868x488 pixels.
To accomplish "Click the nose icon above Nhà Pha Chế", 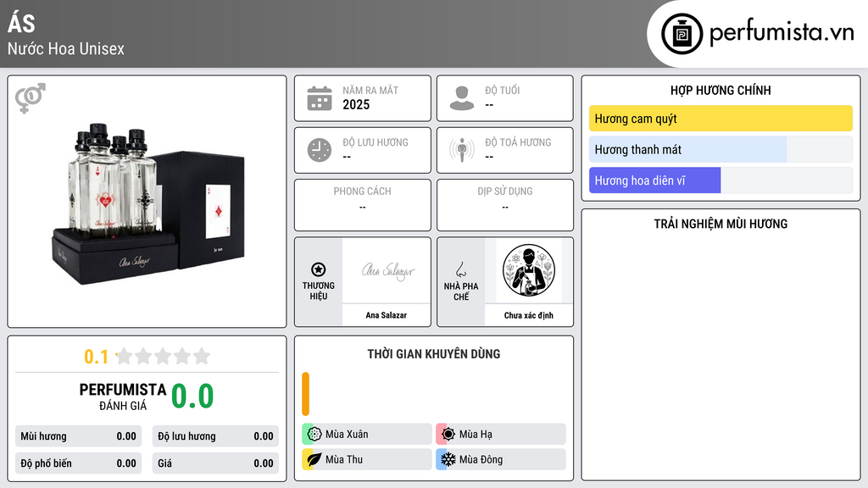I will [460, 269].
